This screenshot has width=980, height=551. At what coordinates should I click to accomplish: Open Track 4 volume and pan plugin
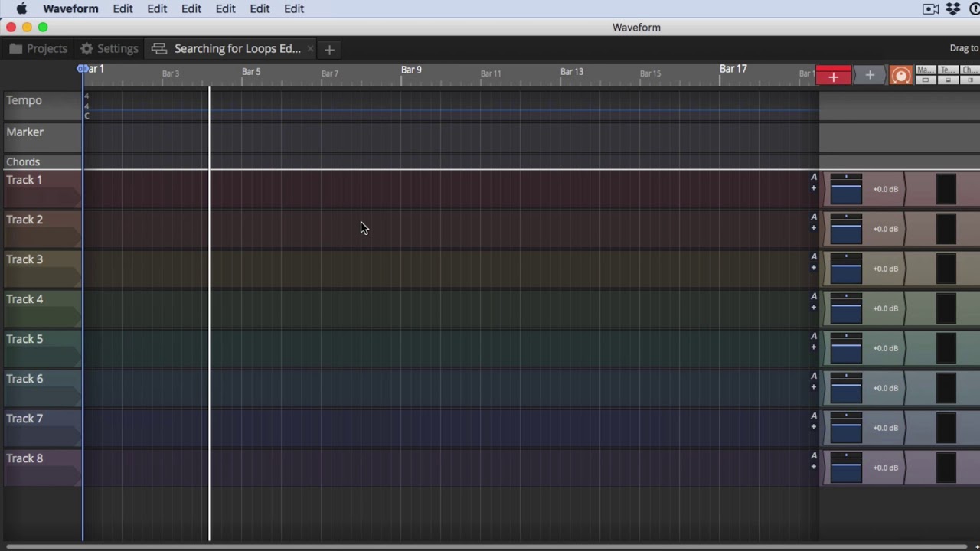click(846, 308)
